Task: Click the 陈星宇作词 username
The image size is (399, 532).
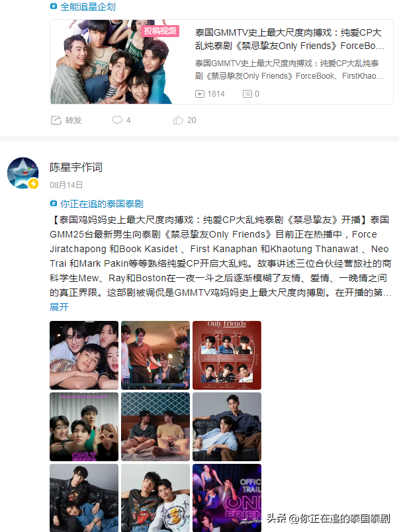Action: [76, 167]
